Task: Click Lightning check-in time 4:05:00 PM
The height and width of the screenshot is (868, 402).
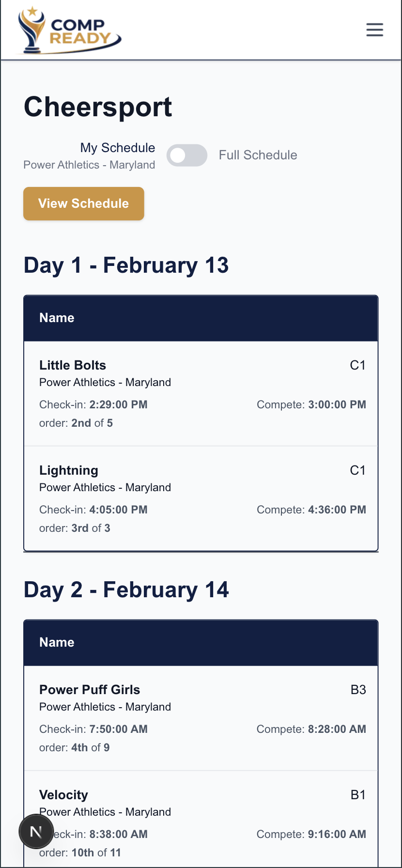Action: (118, 510)
